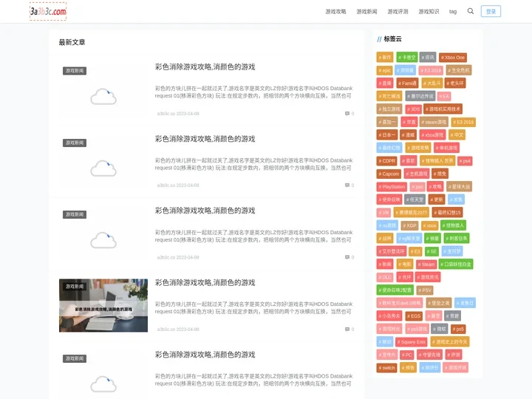Viewport: 532px width, 399px height.
Task: Select the Capcom tag
Action: [x=389, y=174]
